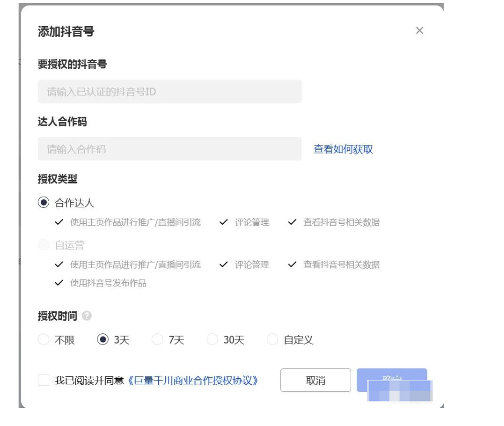Choose 7天 authorization time

click(157, 339)
